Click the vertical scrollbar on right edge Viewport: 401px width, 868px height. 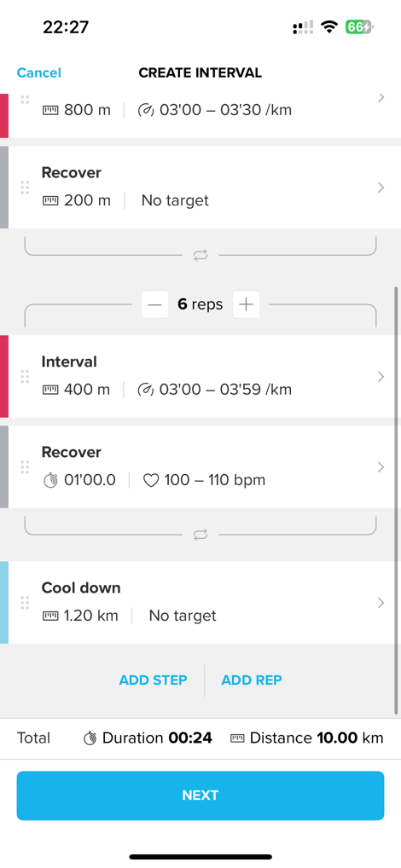(397, 501)
